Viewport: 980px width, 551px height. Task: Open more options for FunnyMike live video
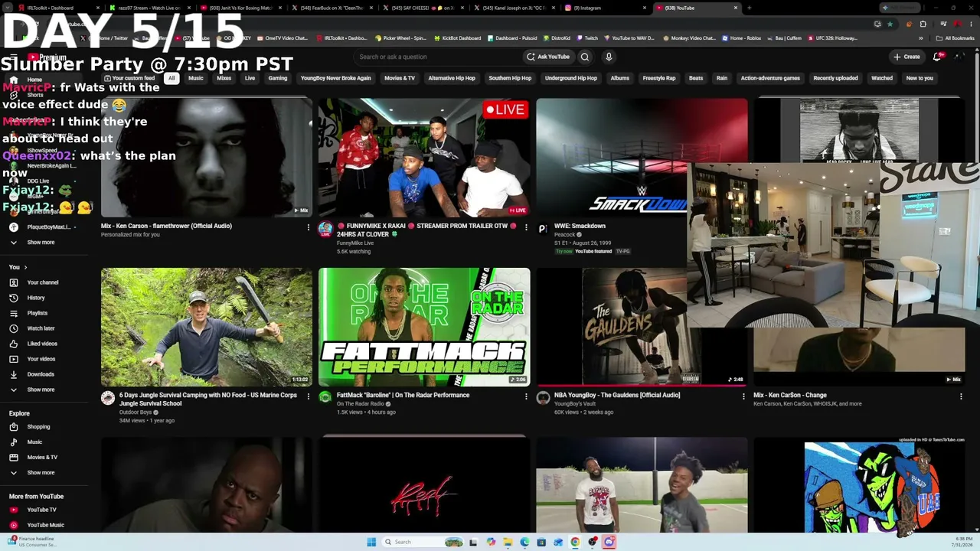point(526,227)
